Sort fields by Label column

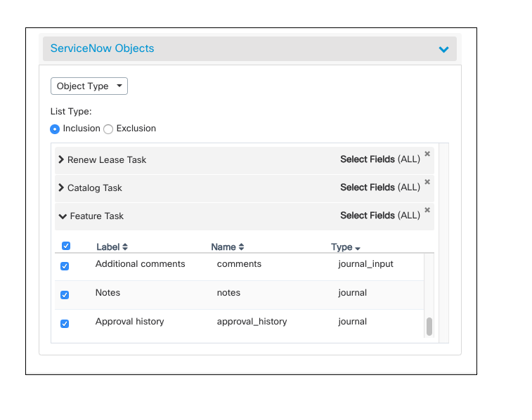[112, 247]
